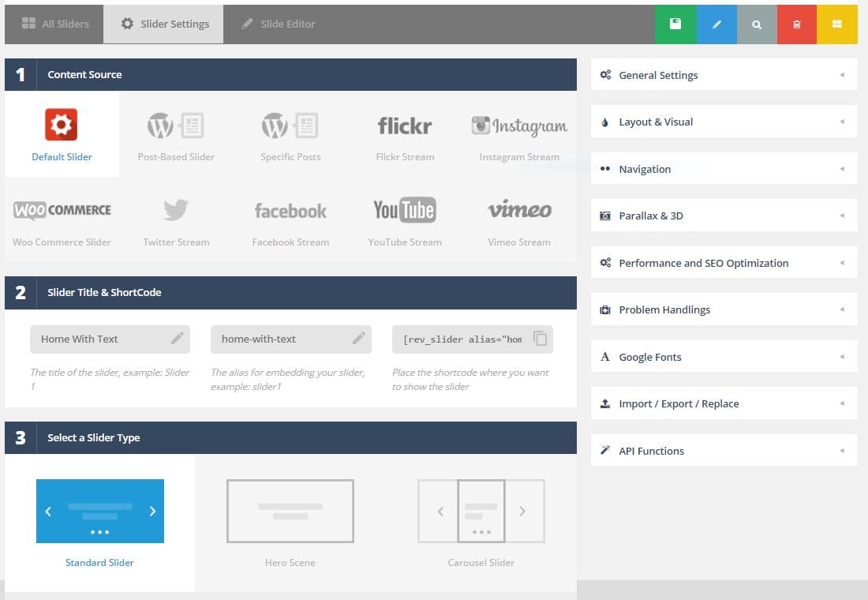Select the Hero Scene type thumbnail
868x600 pixels.
coord(290,511)
